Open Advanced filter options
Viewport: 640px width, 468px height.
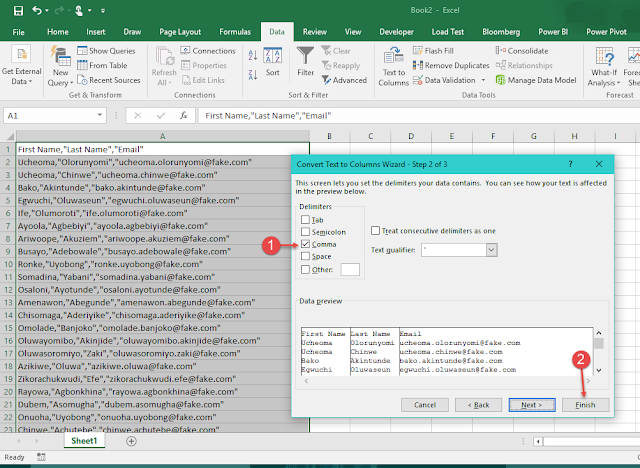coord(344,80)
